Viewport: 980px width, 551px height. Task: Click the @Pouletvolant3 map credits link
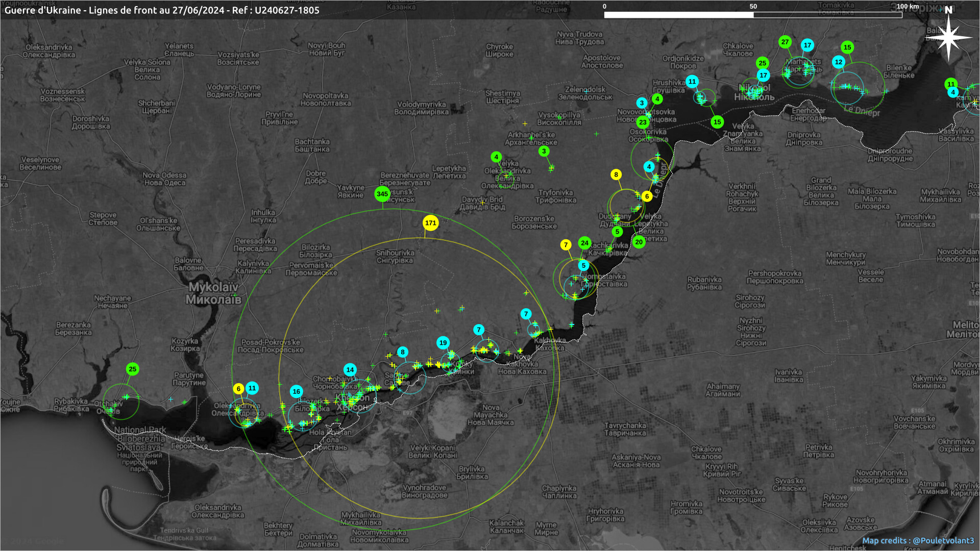point(943,540)
